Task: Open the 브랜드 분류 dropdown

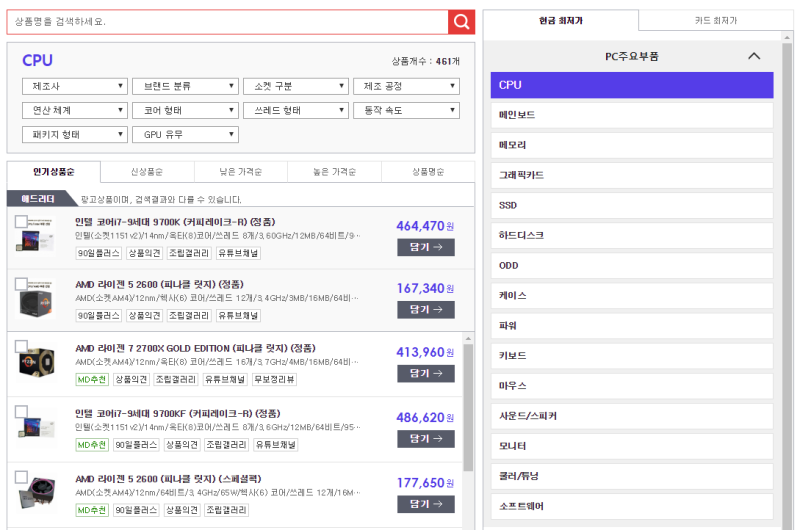Action: pos(185,86)
